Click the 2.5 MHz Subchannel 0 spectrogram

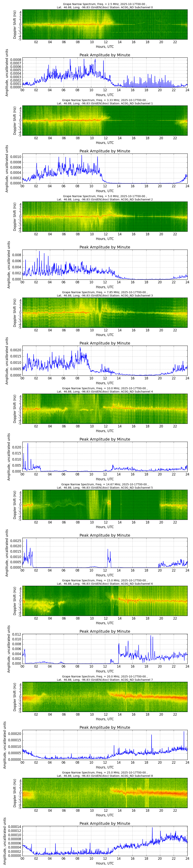105,25
